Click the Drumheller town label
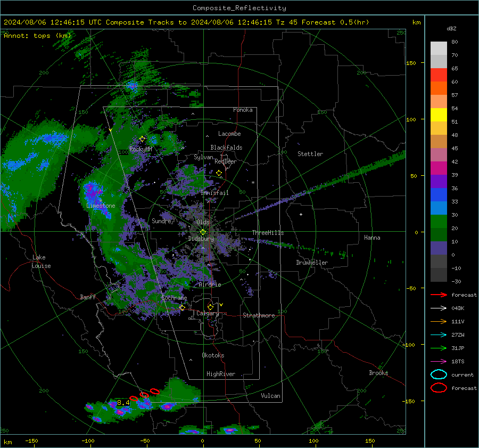This screenshot has width=479, height=448. (312, 263)
